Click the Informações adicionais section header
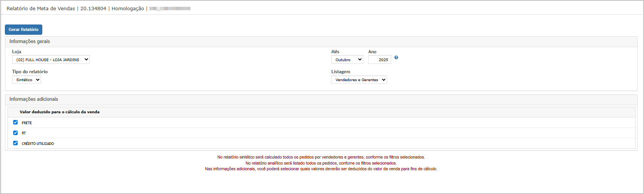Image resolution: width=644 pixels, height=194 pixels. click(34, 99)
